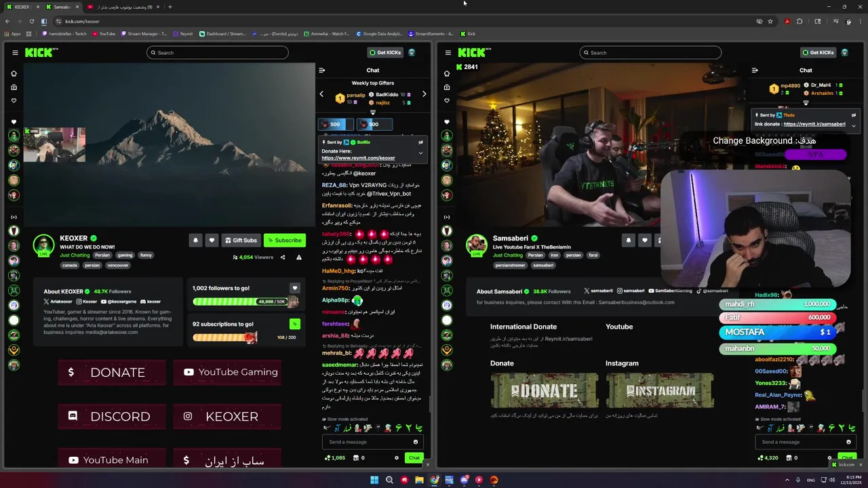This screenshot has height=488, width=868.
Task: Show the previous weekly top gifters
Action: [321, 94]
